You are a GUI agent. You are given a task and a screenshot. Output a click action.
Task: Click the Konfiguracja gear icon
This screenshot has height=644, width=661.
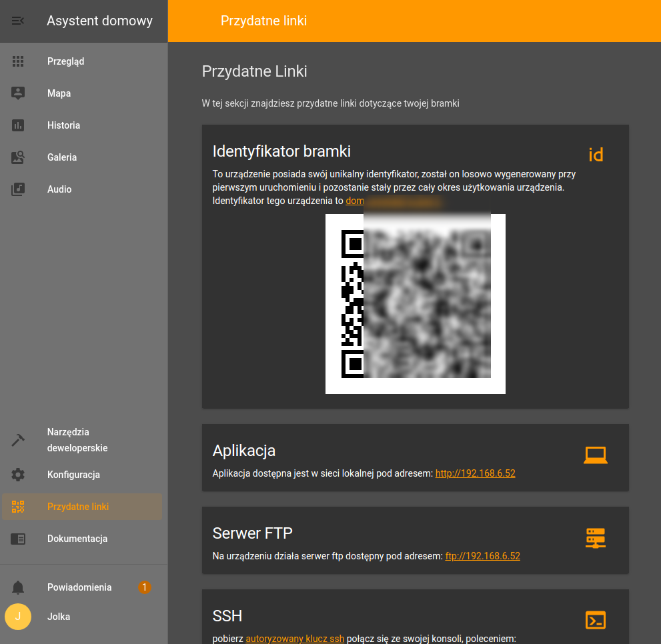tap(18, 475)
